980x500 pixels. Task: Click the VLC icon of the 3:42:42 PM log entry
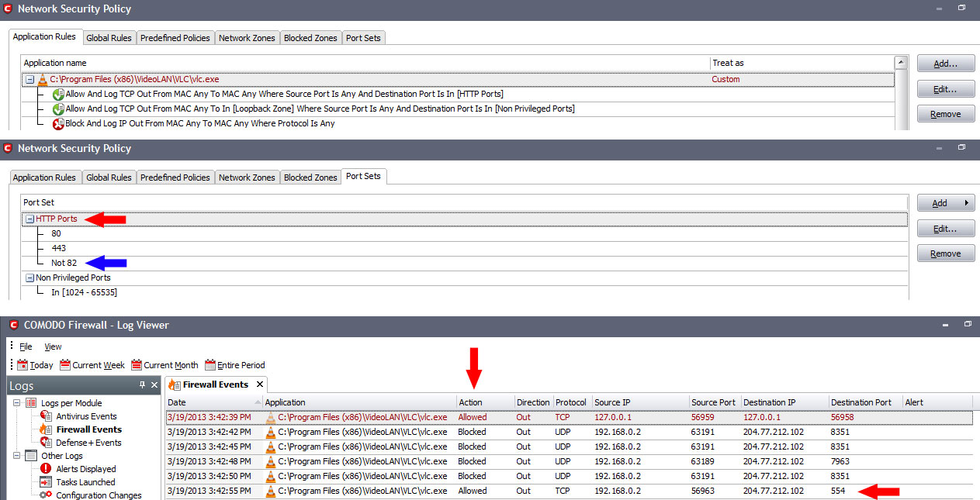270,432
